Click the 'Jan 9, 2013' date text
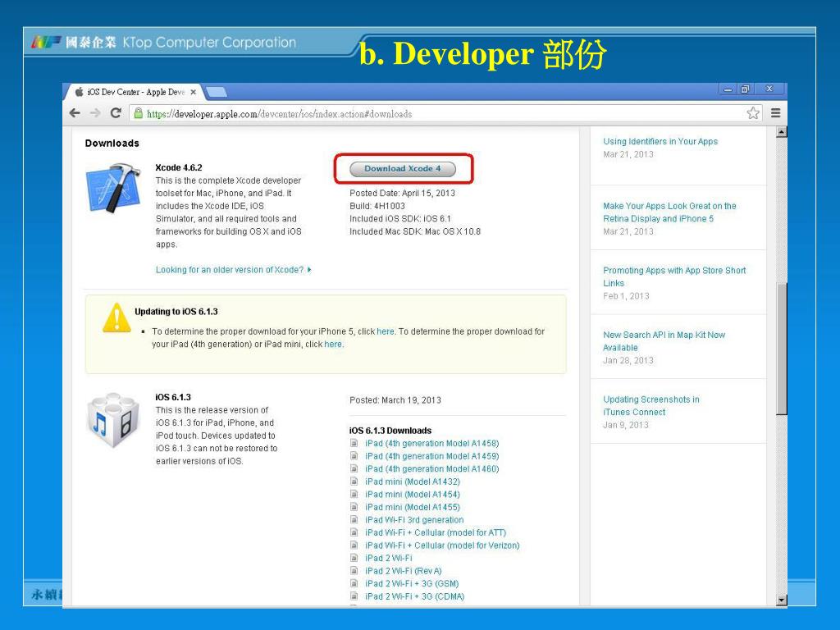The height and width of the screenshot is (630, 840). pos(626,426)
